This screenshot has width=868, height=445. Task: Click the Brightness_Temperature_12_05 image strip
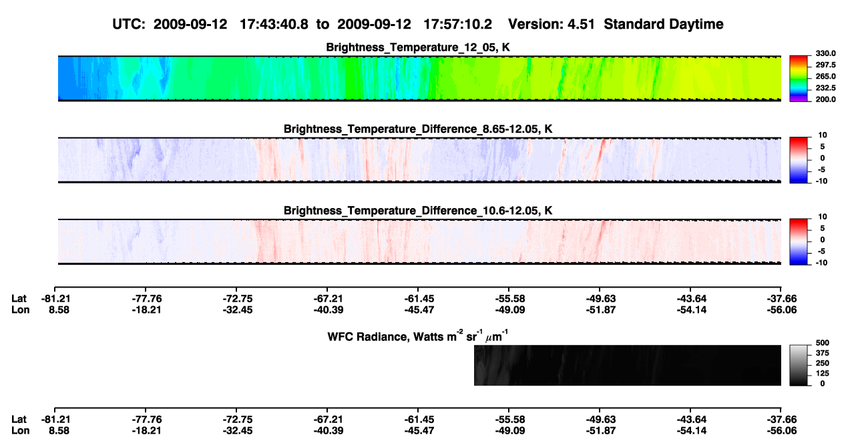tap(420, 78)
